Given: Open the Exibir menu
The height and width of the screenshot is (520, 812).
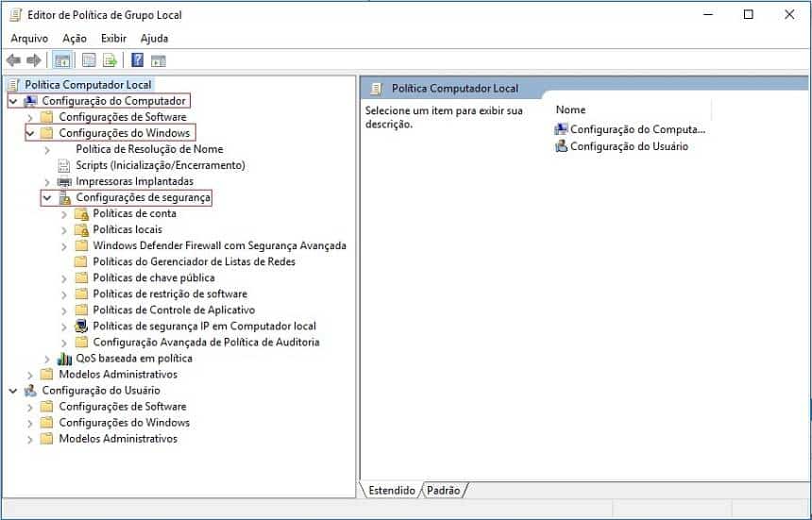Looking at the screenshot, I should pos(113,39).
